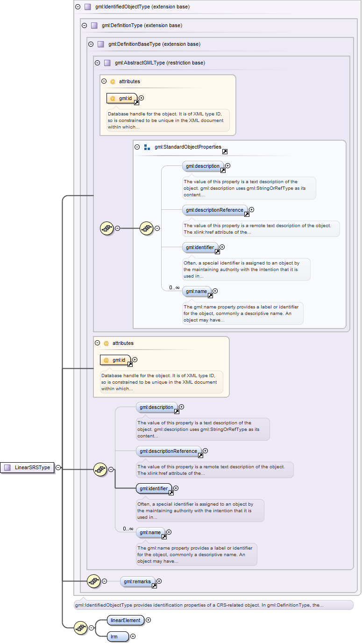Follow the gml:remarks reference arrow icon

click(154, 586)
